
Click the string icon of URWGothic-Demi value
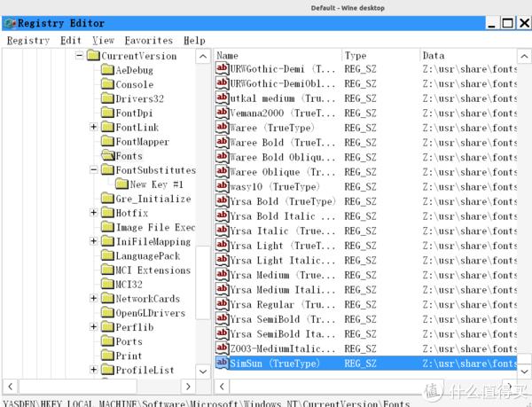[x=222, y=68]
